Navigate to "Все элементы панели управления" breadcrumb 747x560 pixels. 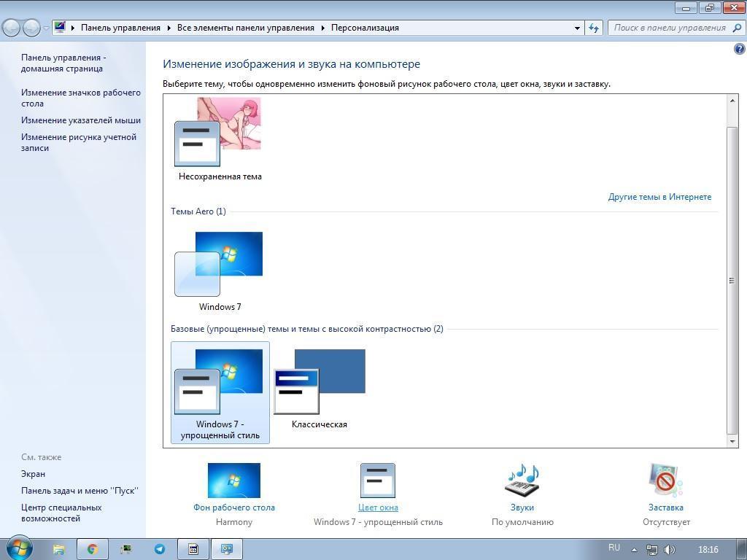pos(246,28)
